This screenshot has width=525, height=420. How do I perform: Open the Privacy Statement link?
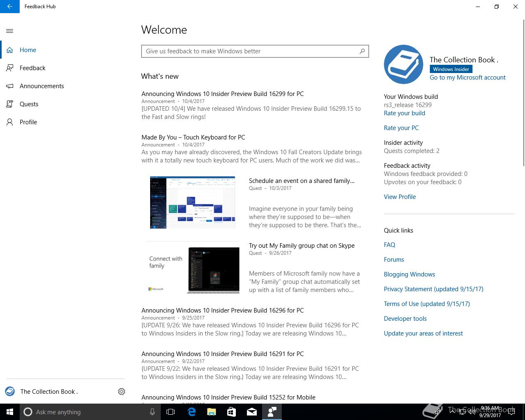pyautogui.click(x=434, y=289)
